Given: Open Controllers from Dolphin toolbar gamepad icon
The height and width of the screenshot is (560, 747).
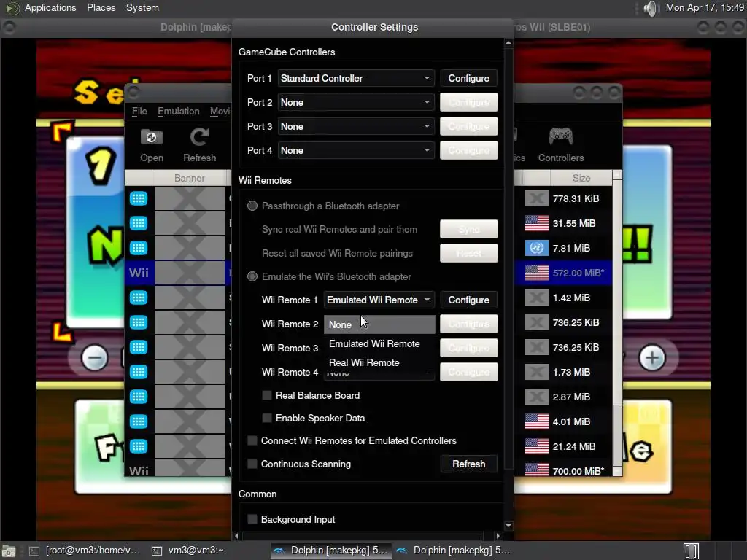Looking at the screenshot, I should click(561, 145).
